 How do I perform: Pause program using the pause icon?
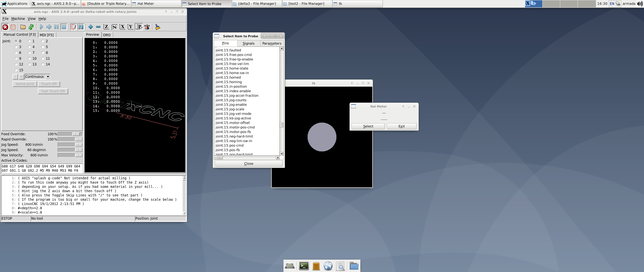click(56, 27)
